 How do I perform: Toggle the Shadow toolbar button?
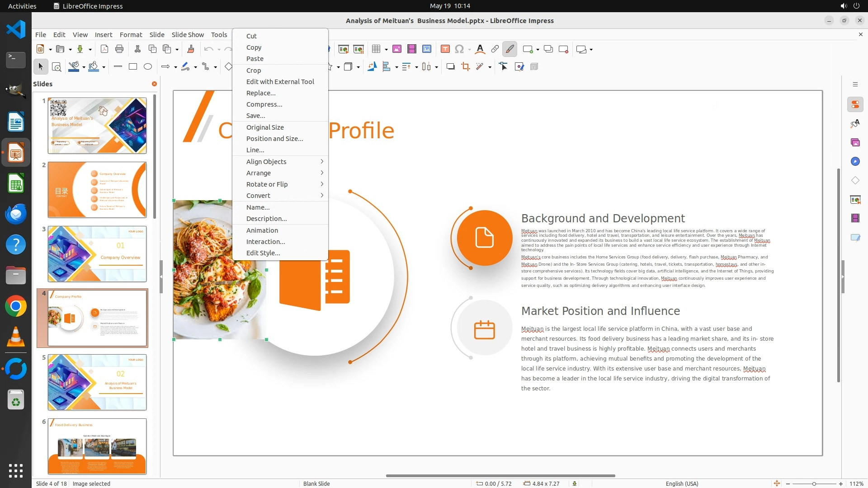(450, 67)
